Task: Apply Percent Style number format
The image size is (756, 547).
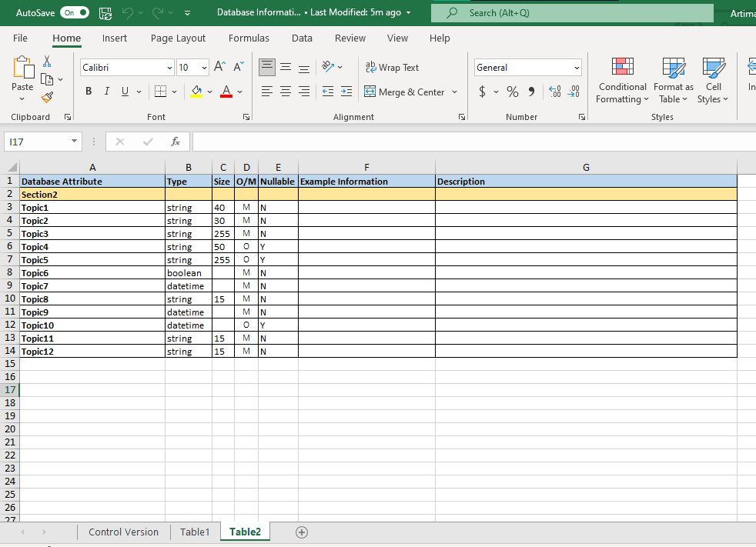Action: click(x=512, y=92)
